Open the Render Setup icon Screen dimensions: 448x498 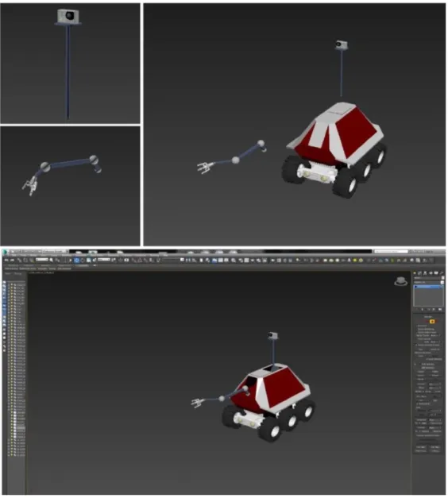pyautogui.click(x=241, y=260)
